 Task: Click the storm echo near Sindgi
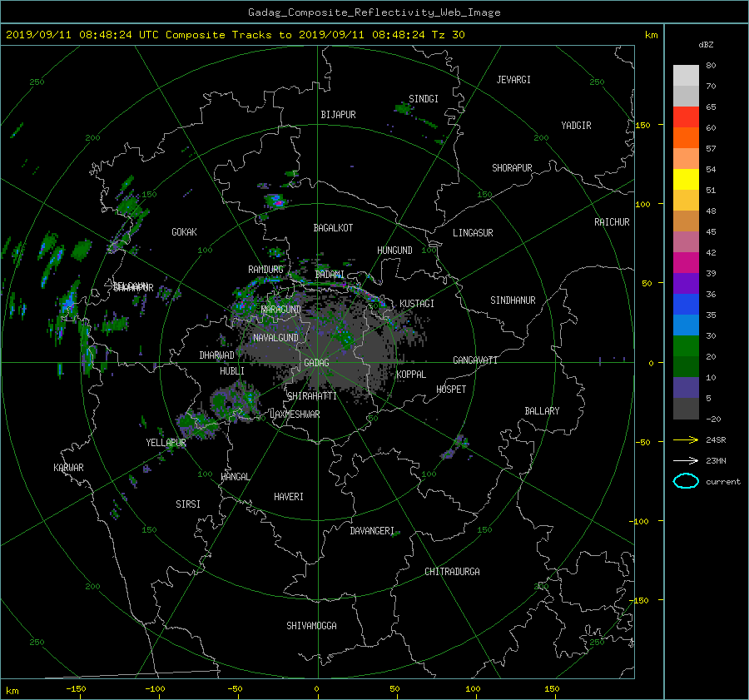[404, 109]
